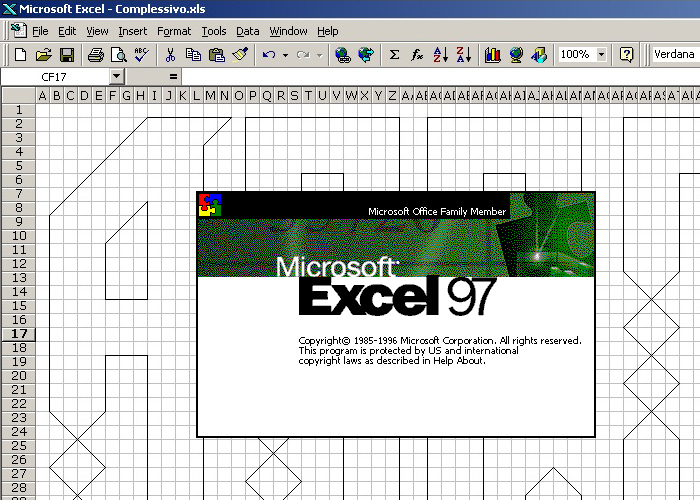Open the Format menu

[174, 31]
